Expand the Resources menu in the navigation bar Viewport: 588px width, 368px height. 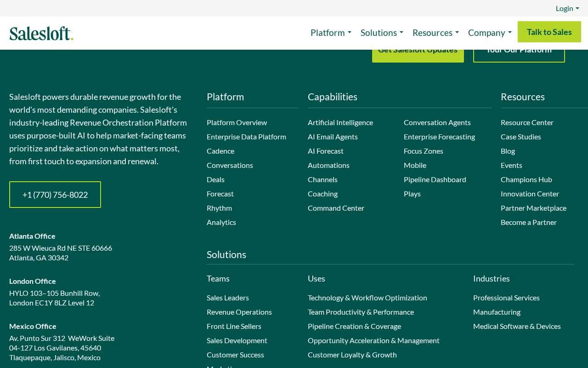[435, 33]
